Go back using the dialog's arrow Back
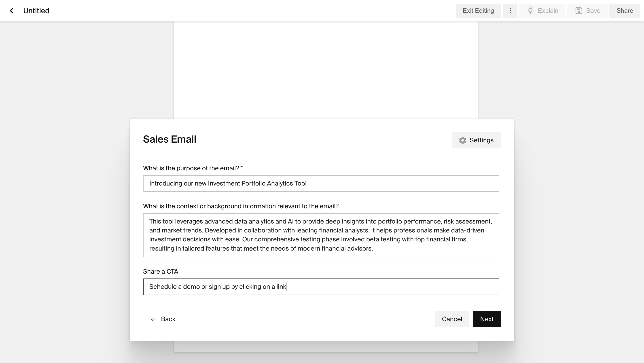 (x=163, y=319)
